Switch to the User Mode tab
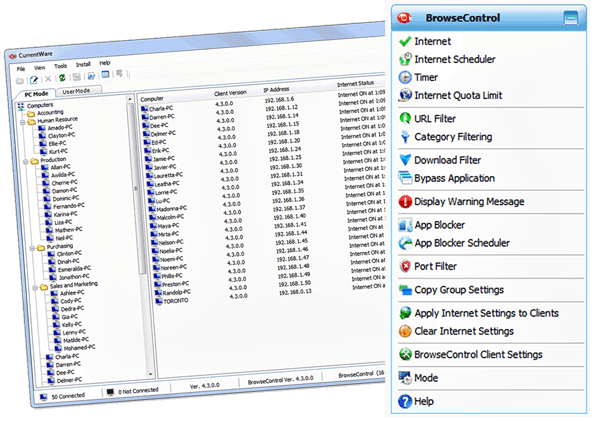This screenshot has width=600, height=423. [76, 91]
